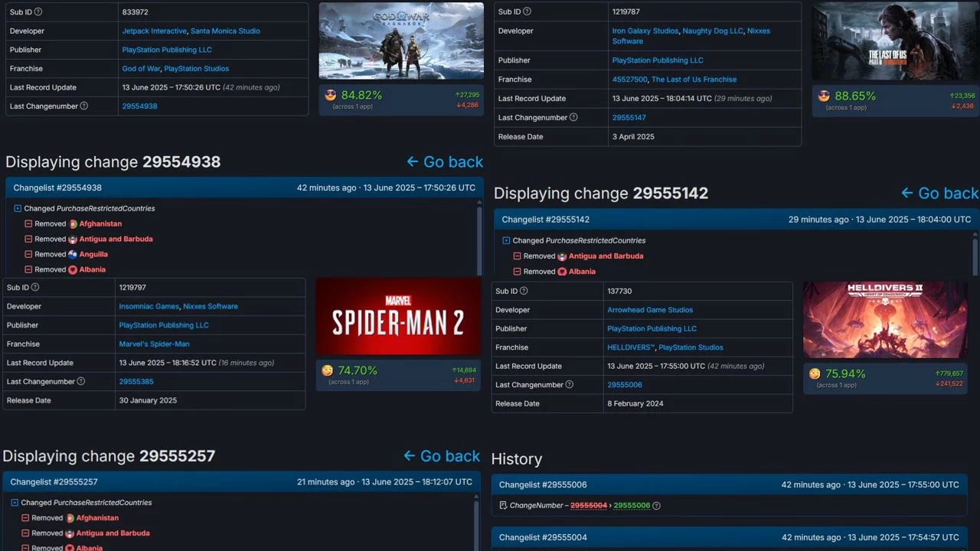Open The Last of Us Franchise link

tap(694, 80)
